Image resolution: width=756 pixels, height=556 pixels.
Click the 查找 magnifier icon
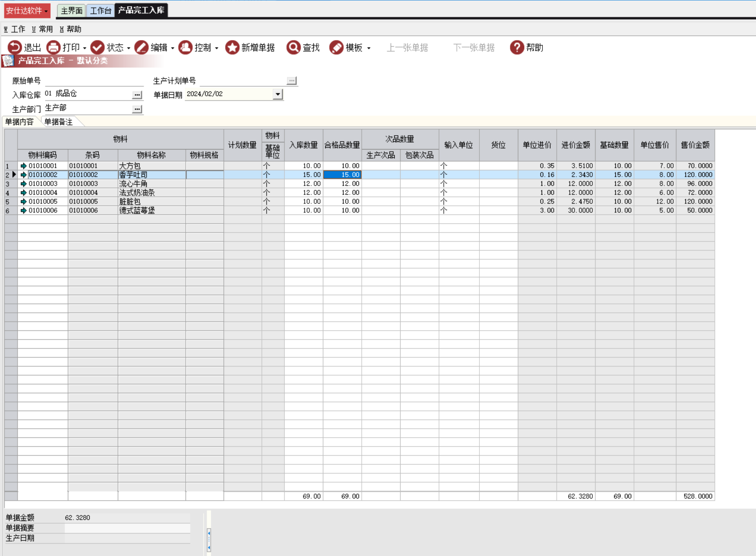293,48
